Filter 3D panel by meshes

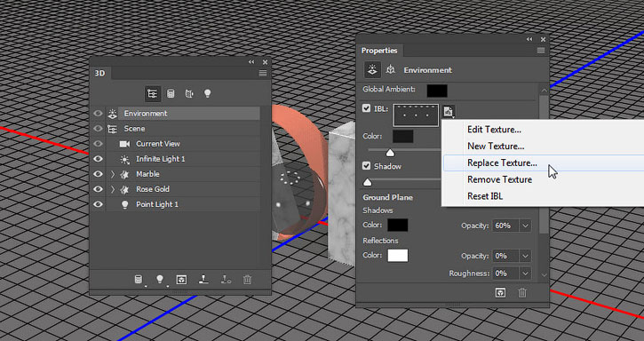click(171, 93)
